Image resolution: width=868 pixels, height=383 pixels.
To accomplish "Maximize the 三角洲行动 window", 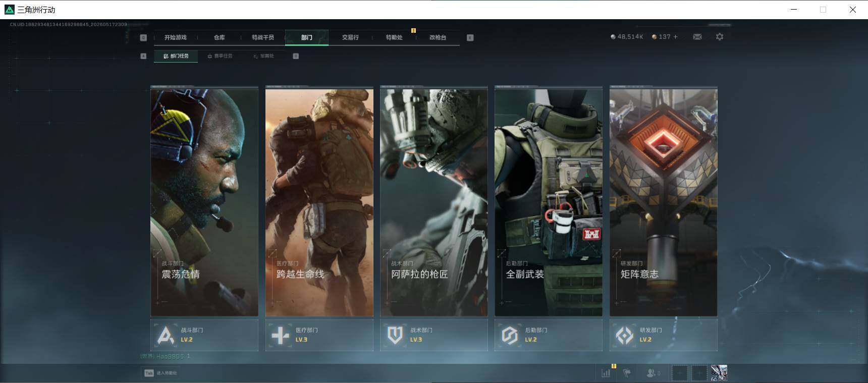I will [823, 10].
